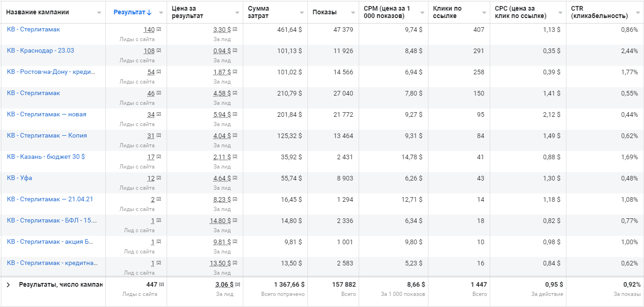The image size is (644, 307).
Task: Click the 3,30 $ cost per result value
Action: (x=222, y=30)
